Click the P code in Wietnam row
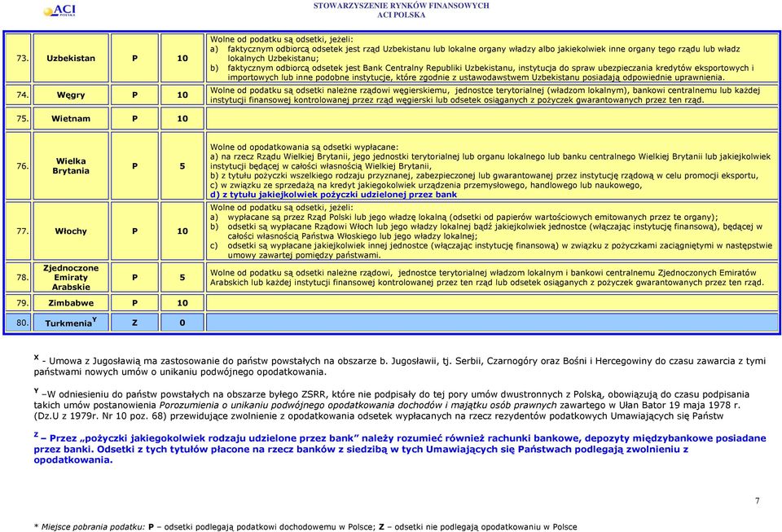 134,119
